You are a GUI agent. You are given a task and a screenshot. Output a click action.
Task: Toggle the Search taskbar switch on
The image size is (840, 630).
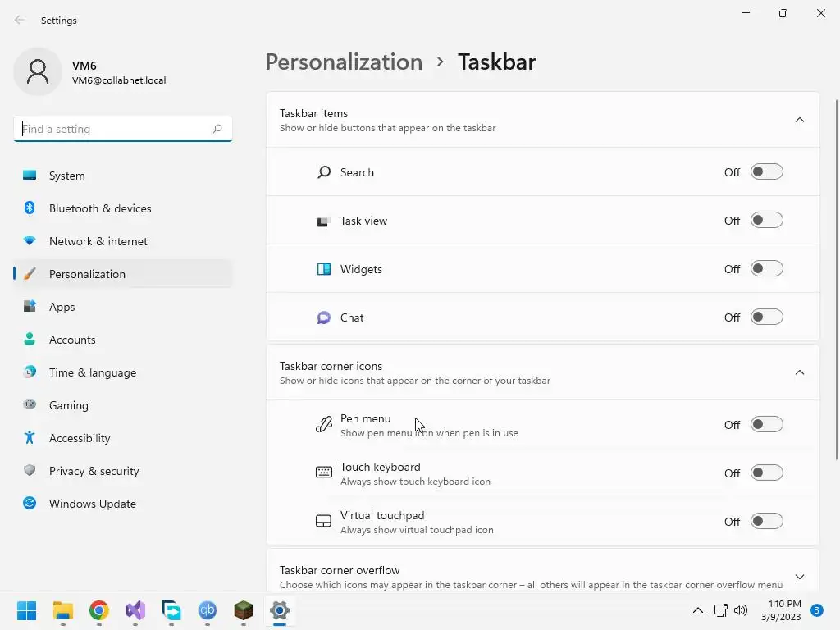point(767,172)
